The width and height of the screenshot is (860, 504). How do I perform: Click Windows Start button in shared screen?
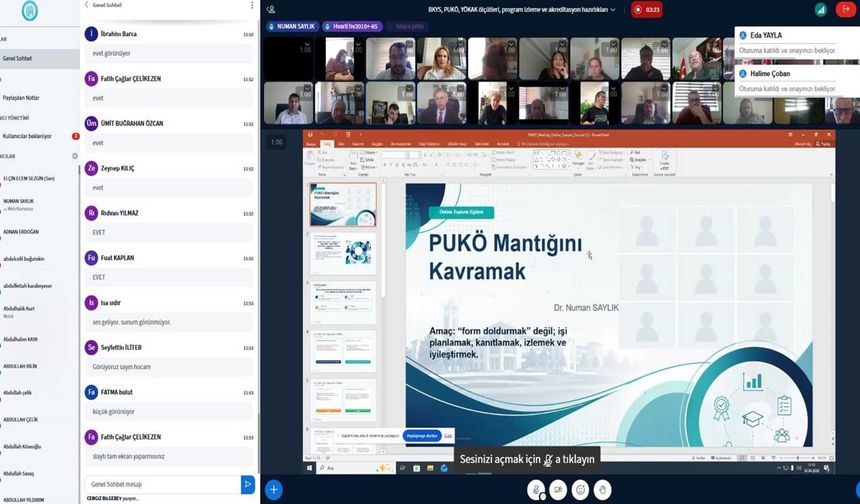[309, 468]
